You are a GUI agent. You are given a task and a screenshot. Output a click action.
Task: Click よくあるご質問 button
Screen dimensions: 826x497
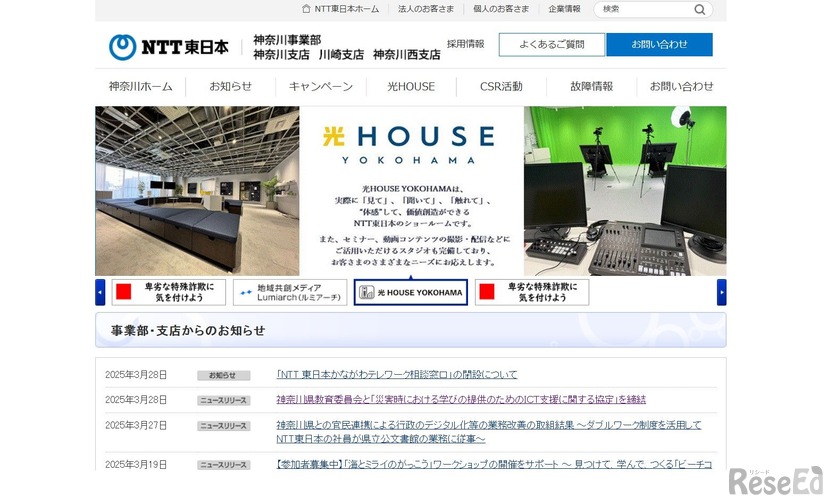coord(552,44)
